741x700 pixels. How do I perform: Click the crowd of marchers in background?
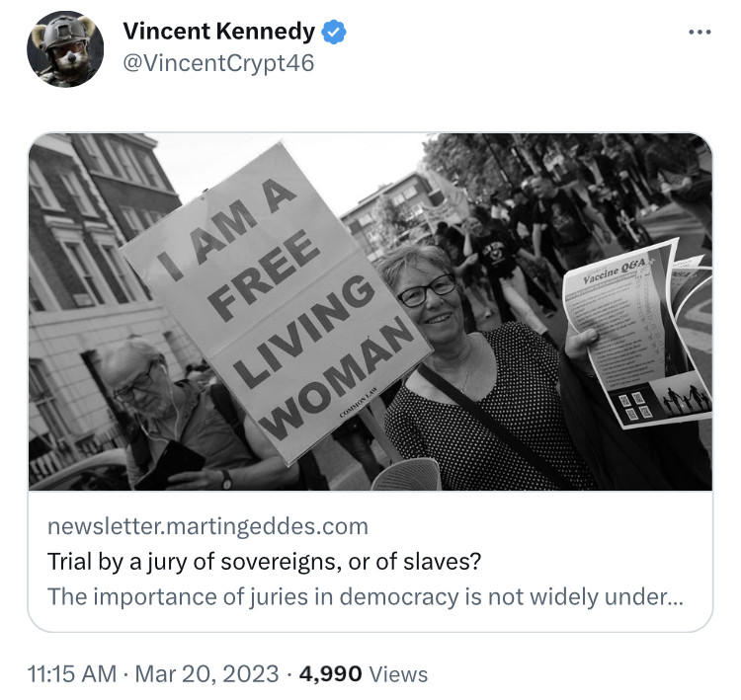[x=534, y=227]
